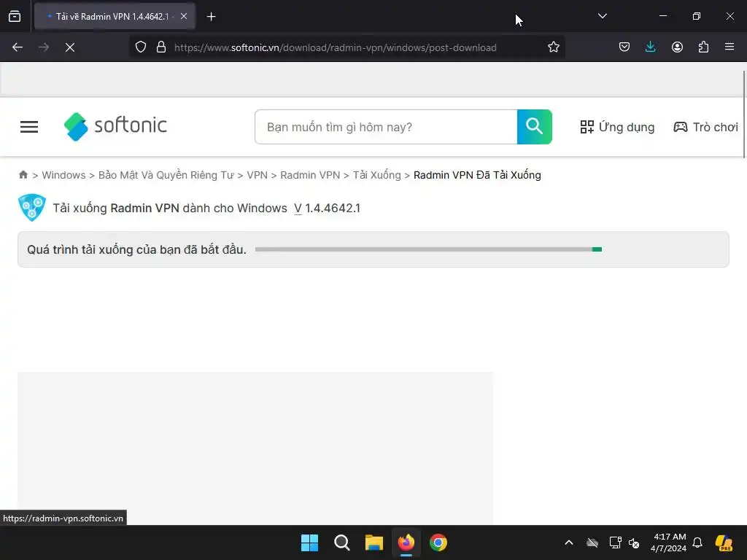Open the Ứng dụng apps menu
The image size is (747, 560).
click(617, 127)
